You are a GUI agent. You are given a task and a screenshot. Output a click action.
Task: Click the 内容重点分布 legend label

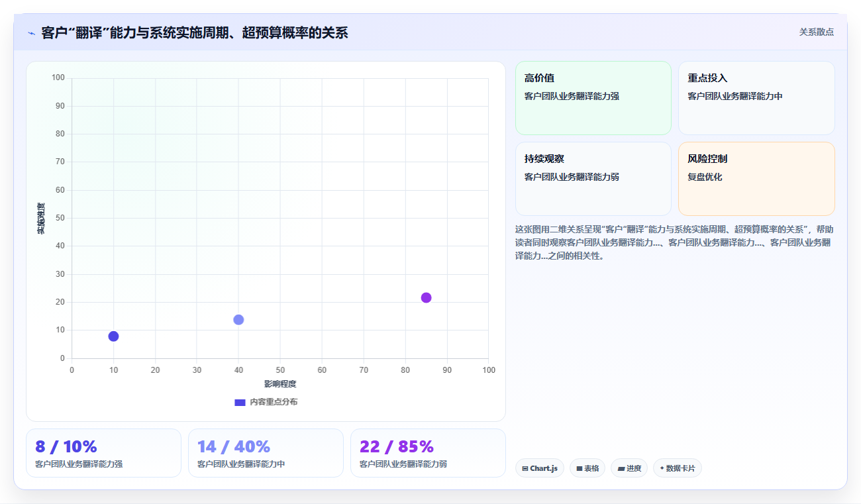tap(273, 402)
